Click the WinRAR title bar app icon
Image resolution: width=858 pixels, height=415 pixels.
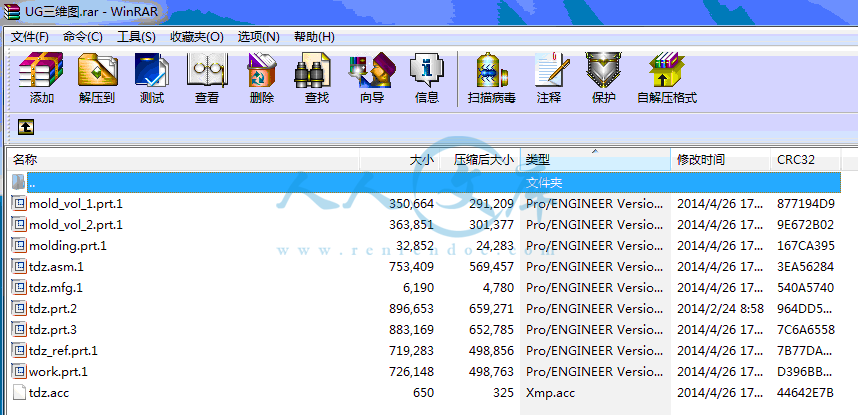pos(11,11)
